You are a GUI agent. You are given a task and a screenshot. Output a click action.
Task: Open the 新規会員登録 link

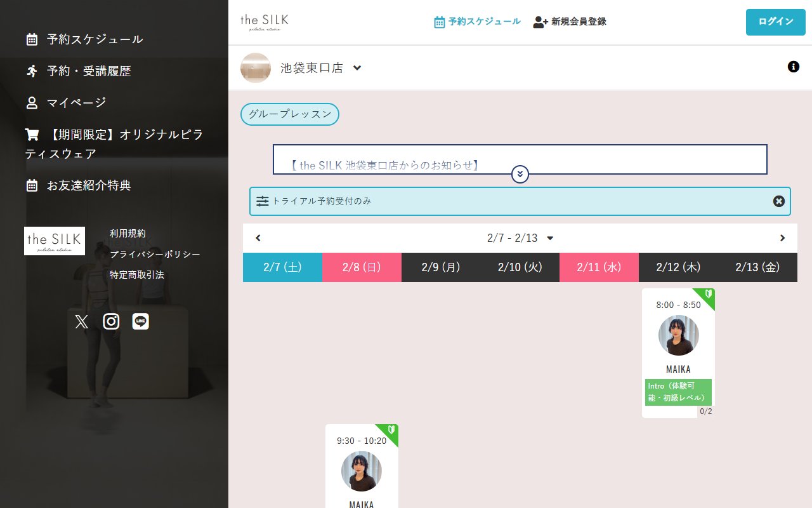pos(570,22)
